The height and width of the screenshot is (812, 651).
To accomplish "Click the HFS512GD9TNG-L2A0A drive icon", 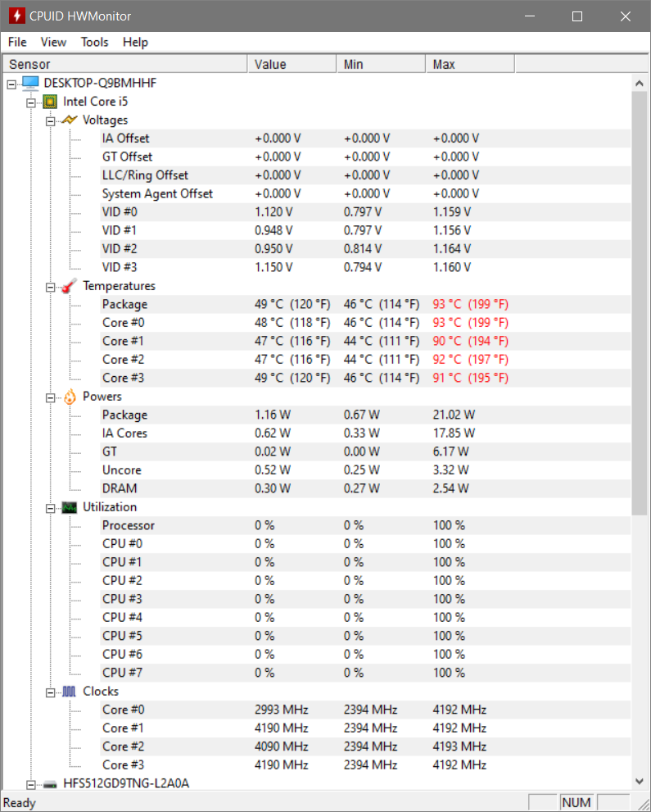I will click(x=50, y=783).
